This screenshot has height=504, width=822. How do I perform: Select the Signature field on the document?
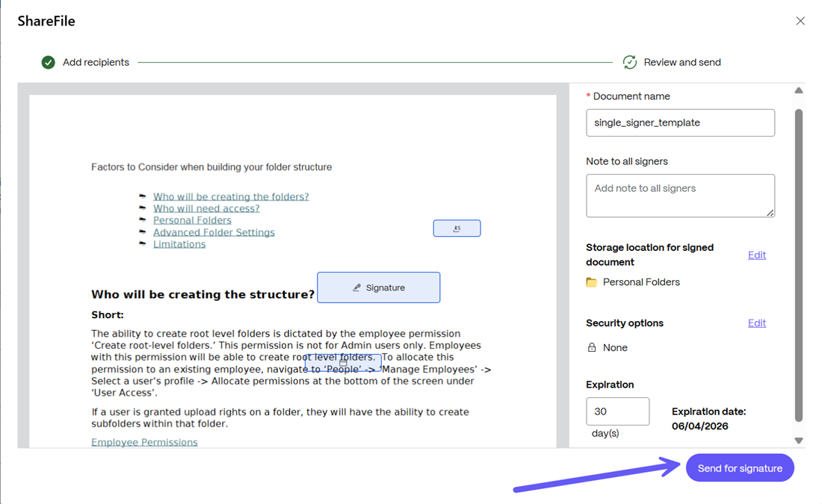click(379, 287)
